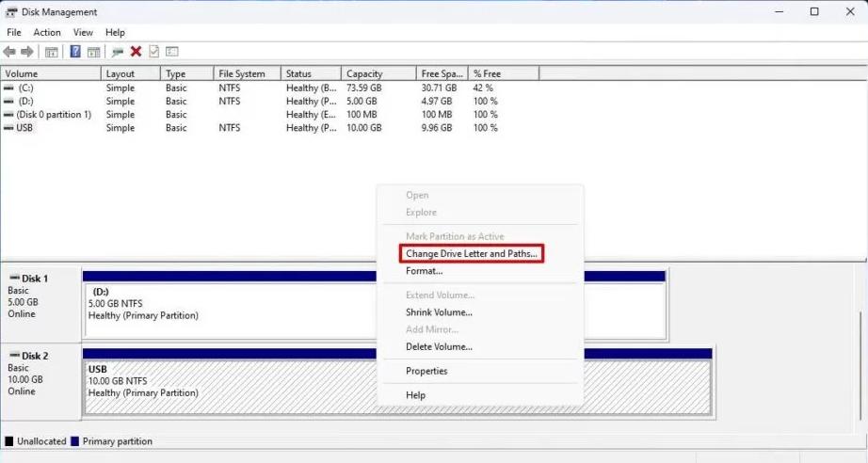Sort by the File System column header
Image resolution: width=868 pixels, height=463 pixels.
[x=248, y=73]
